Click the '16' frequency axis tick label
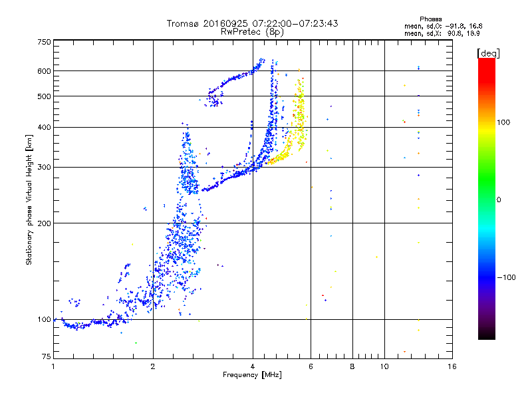 [x=452, y=366]
